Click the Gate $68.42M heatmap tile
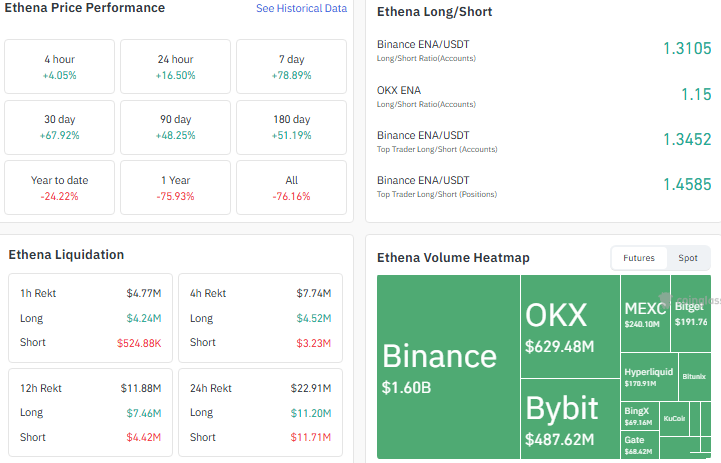The image size is (721, 463). (x=640, y=445)
